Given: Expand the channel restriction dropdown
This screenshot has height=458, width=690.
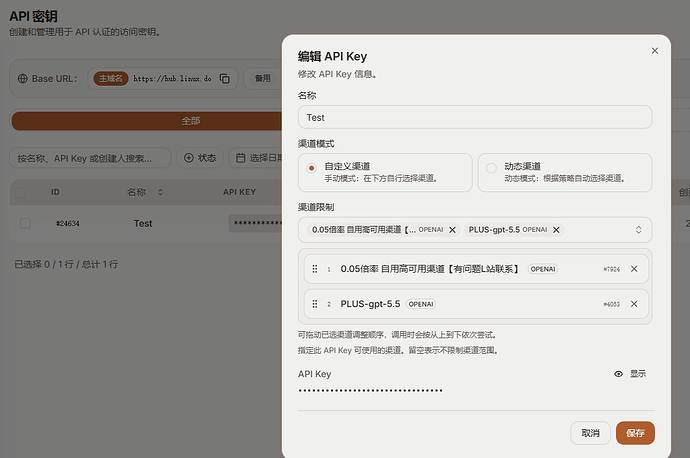Looking at the screenshot, I should pyautogui.click(x=638, y=230).
